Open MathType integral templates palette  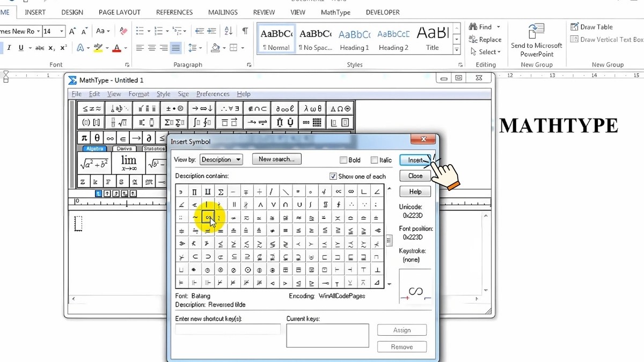tap(202, 122)
